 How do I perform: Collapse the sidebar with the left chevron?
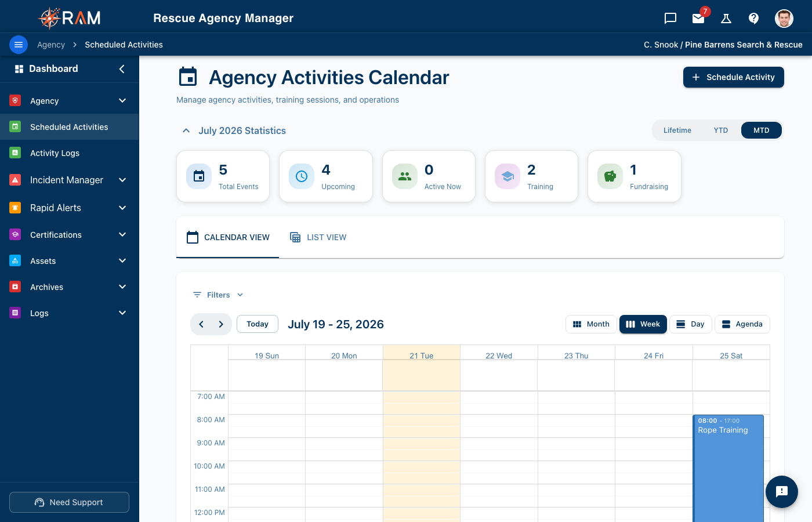122,69
